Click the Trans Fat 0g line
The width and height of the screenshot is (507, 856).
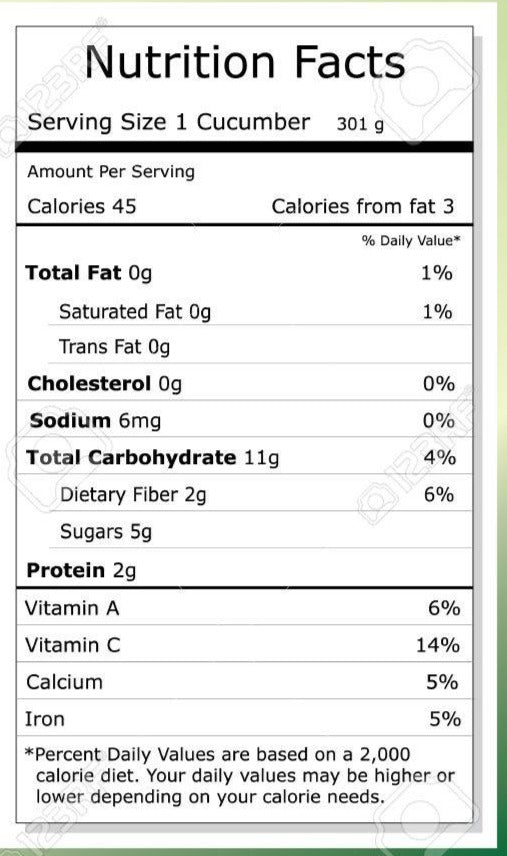pos(260,347)
